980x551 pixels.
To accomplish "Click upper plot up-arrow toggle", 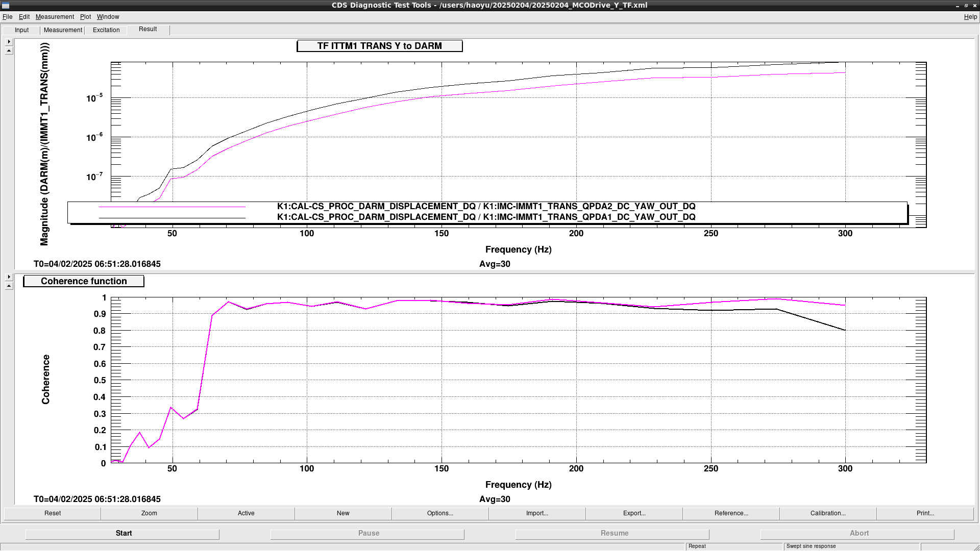I will pos(9,51).
